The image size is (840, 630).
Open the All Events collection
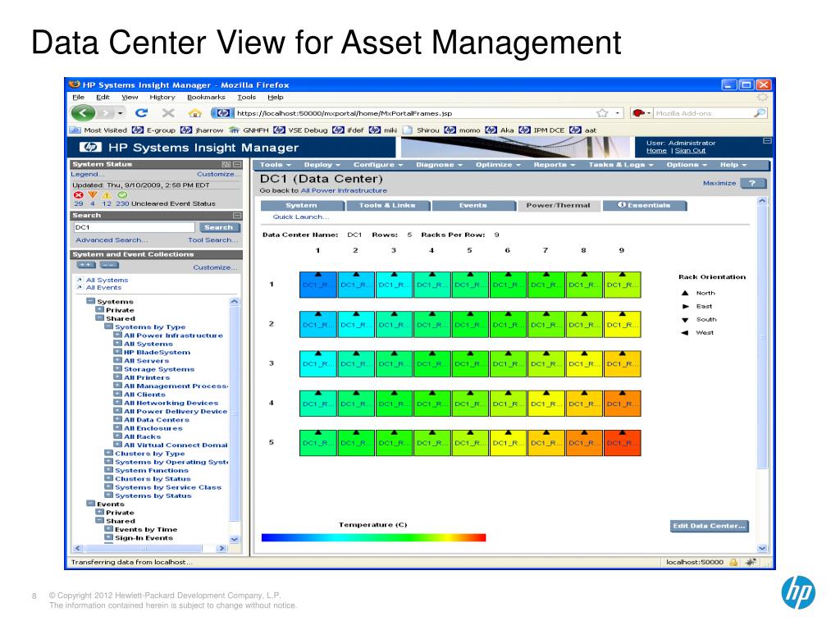pos(104,288)
